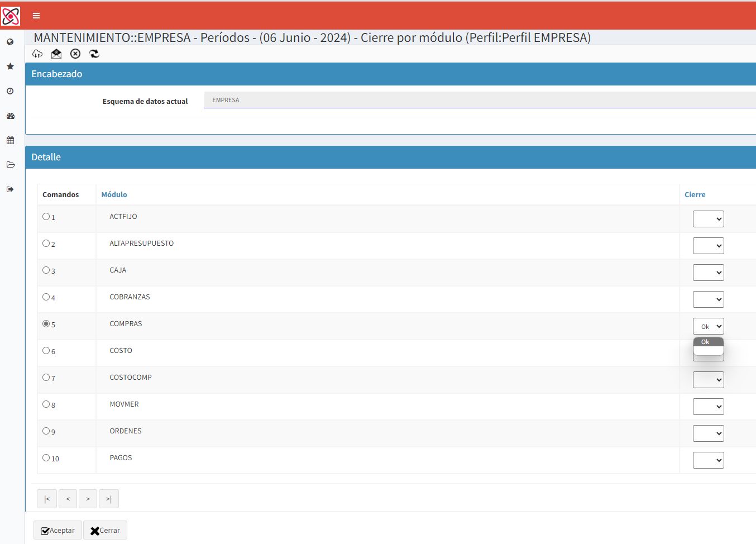The image size is (756, 544).
Task: Click the PAGOS module name
Action: pos(121,458)
